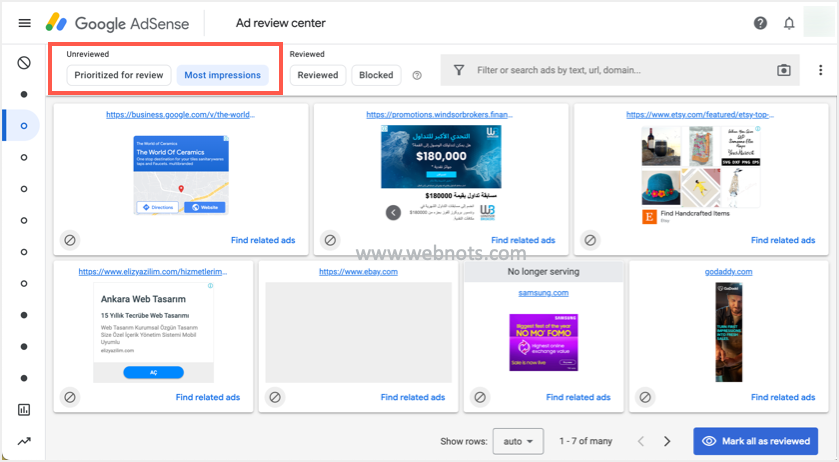Click the previous arrow on Windsor ad
The height and width of the screenshot is (462, 839).
pos(393,213)
